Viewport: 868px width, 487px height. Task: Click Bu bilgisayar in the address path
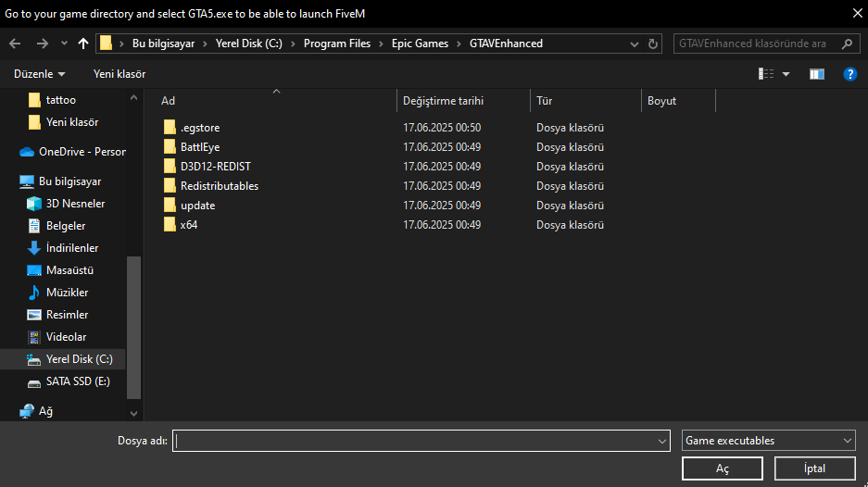coord(163,44)
